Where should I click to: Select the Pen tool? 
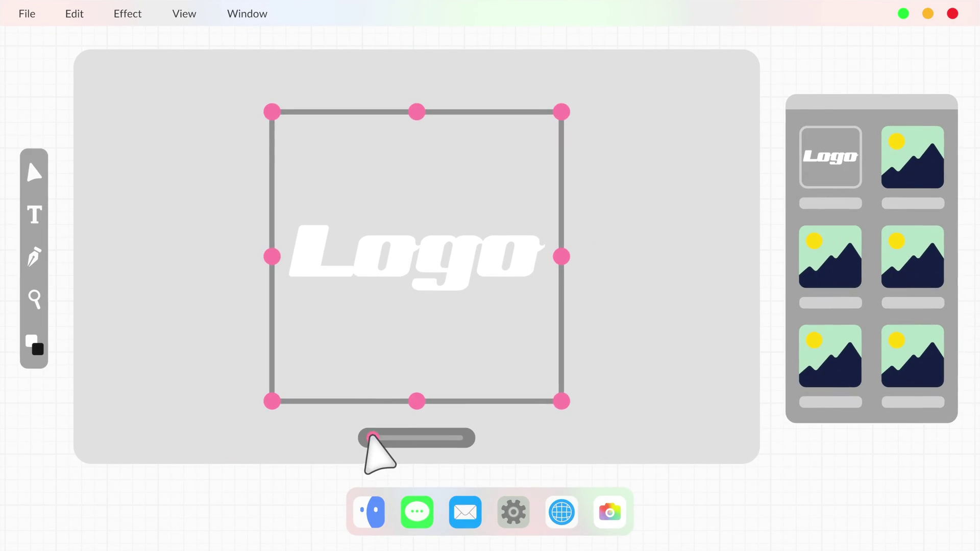34,257
